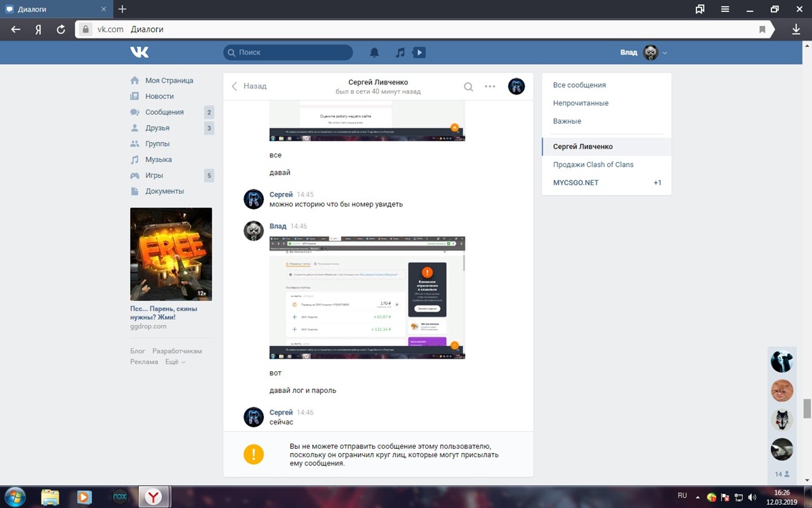Launch the Nox app from the taskbar
The image size is (812, 508).
pyautogui.click(x=119, y=497)
